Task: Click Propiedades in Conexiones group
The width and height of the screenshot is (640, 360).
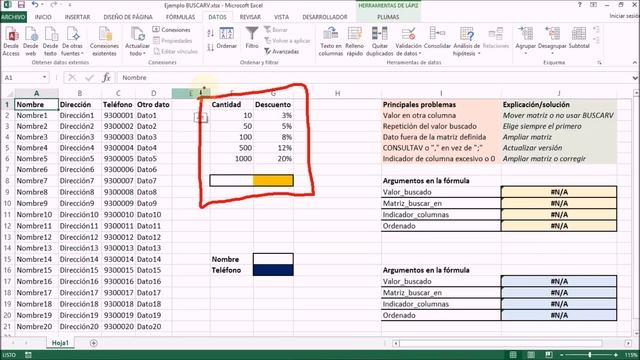Action: coord(172,40)
